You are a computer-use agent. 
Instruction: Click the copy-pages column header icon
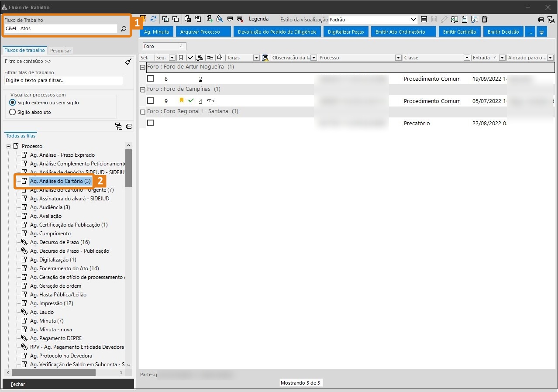tap(220, 58)
